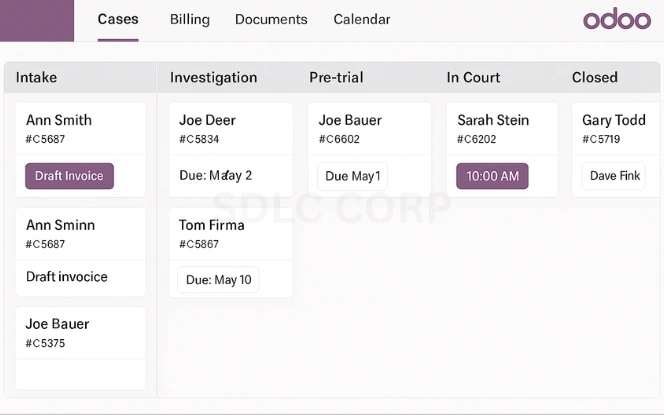This screenshot has height=415, width=664.
Task: Select the Investigation column header
Action: 213,77
